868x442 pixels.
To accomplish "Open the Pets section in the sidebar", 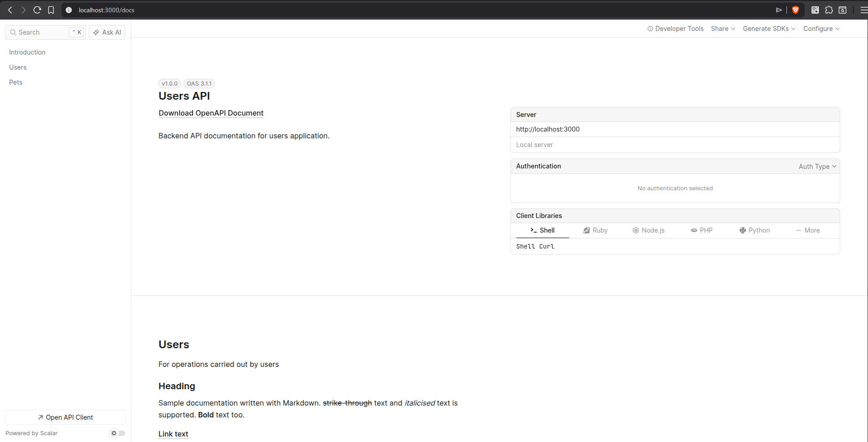I will click(15, 82).
